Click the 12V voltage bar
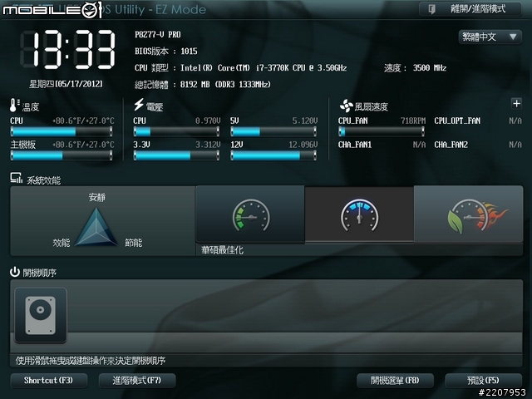 [273, 155]
